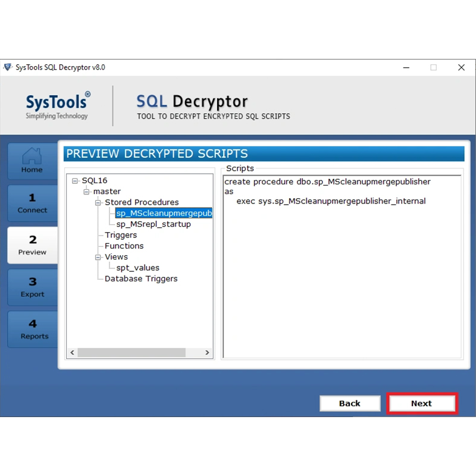Click the 'create procedure' script line
The image size is (476, 476).
[x=327, y=182]
